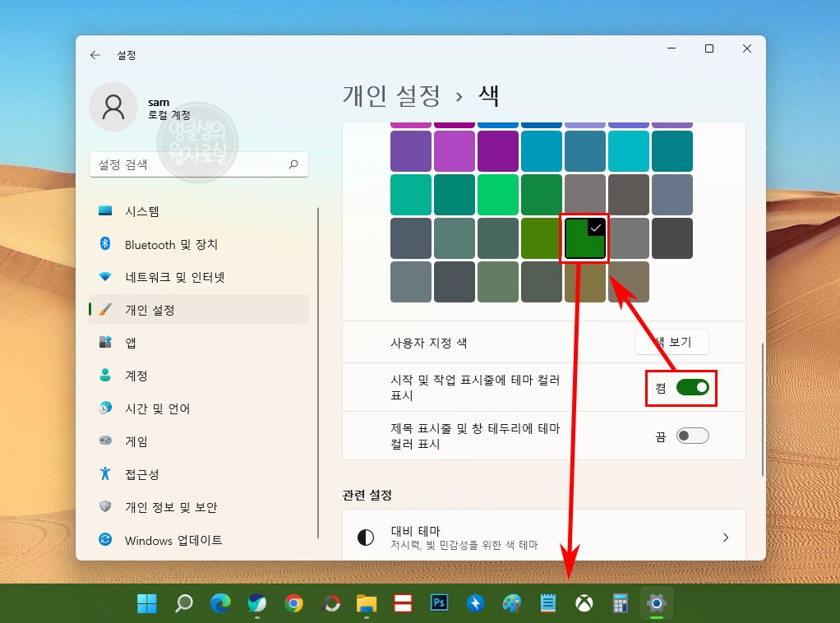The image size is (840, 623).
Task: Click the Settings gear on the taskbar
Action: [x=656, y=604]
